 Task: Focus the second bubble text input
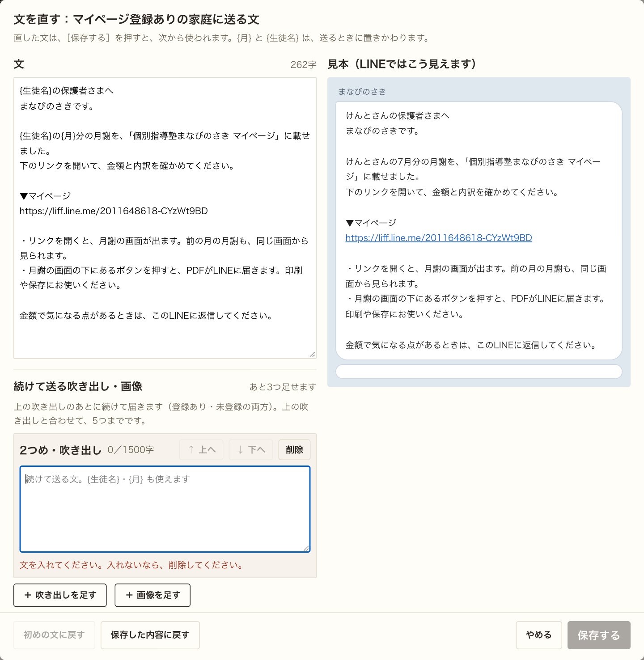[165, 509]
